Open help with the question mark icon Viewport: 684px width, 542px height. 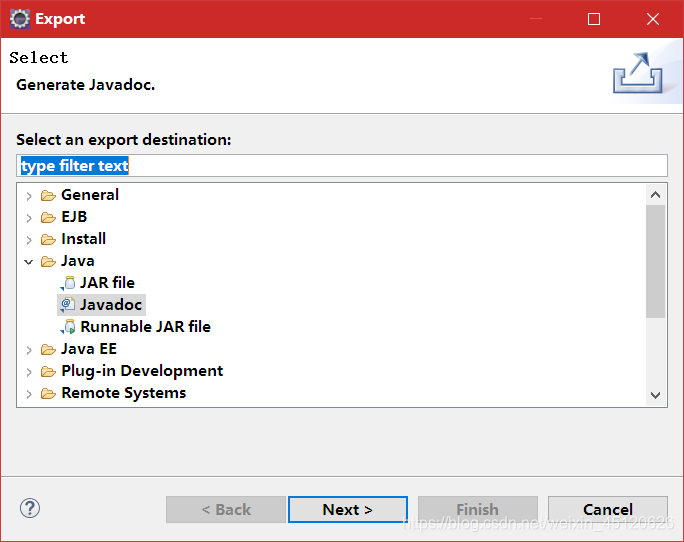[x=30, y=508]
